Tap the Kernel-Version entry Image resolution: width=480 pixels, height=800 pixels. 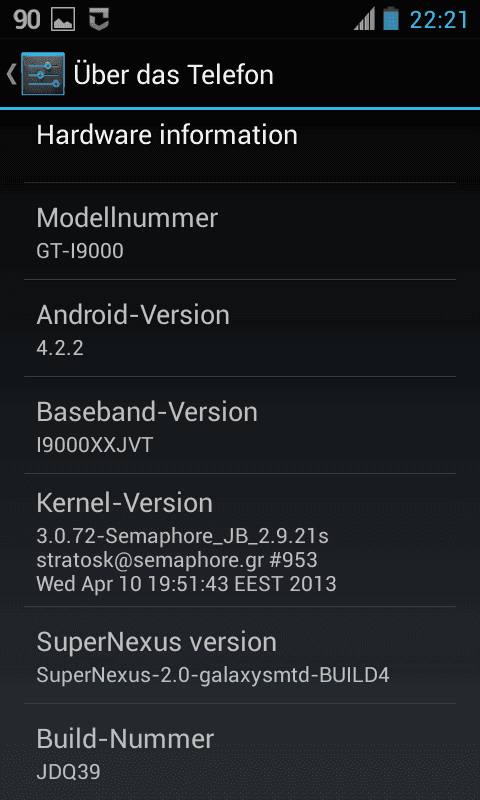click(240, 540)
